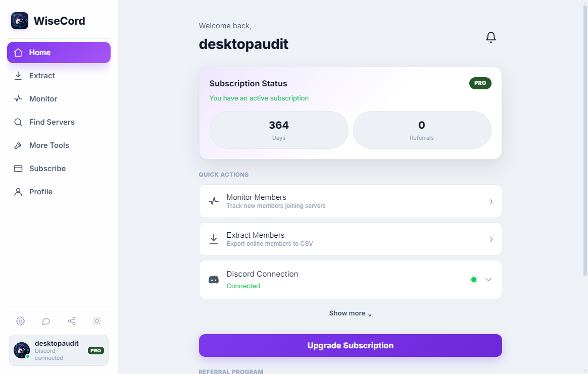This screenshot has width=588, height=374.
Task: Go to the Home page
Action: (59, 52)
